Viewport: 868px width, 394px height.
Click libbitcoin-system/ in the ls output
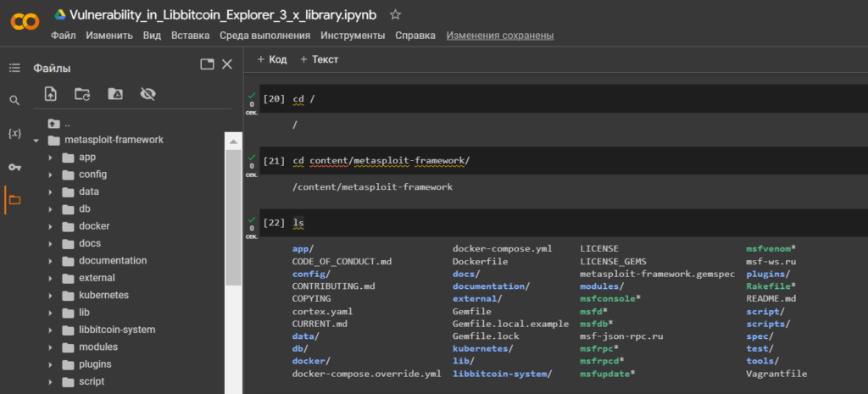(502, 374)
